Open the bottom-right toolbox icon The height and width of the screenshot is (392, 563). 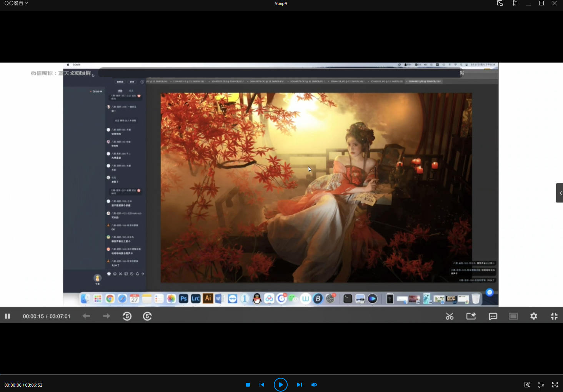click(527, 385)
